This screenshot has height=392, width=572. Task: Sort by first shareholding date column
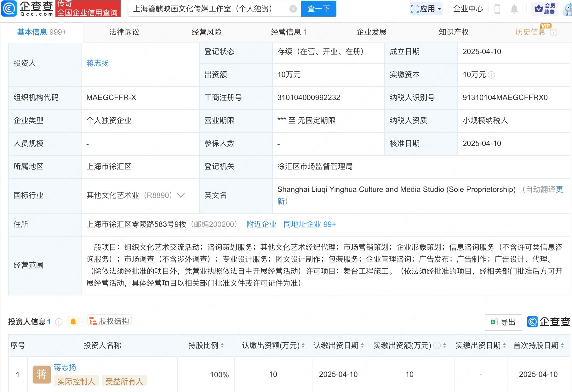562,345
